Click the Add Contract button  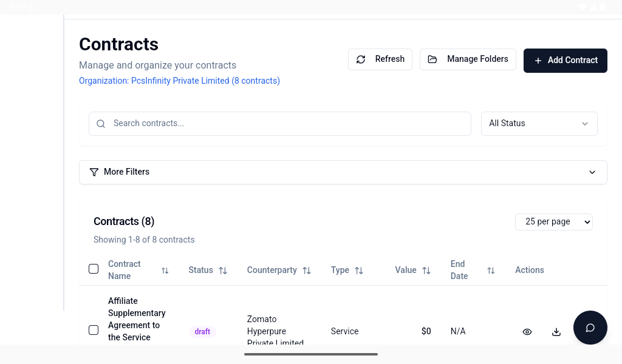[x=565, y=61]
